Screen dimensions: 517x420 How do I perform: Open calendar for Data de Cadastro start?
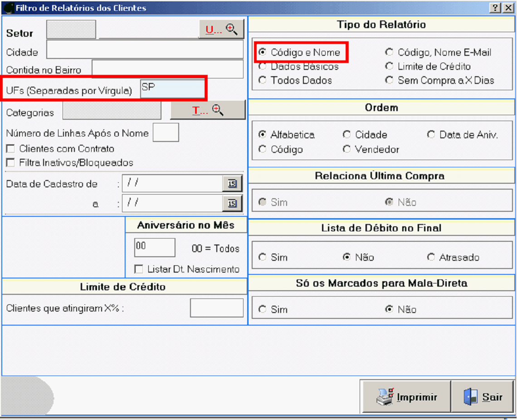click(232, 184)
